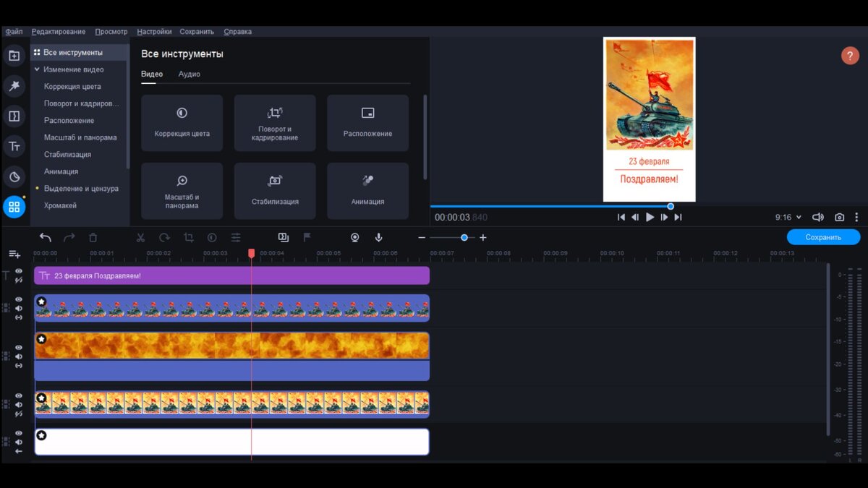Open the titles tab with Tт icon
Image resolution: width=868 pixels, height=488 pixels.
point(14,147)
